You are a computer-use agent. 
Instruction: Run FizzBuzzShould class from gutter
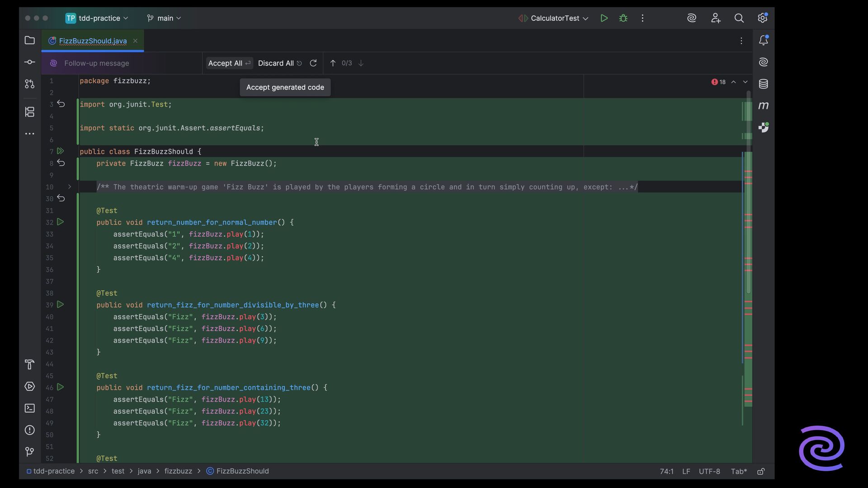pyautogui.click(x=60, y=151)
